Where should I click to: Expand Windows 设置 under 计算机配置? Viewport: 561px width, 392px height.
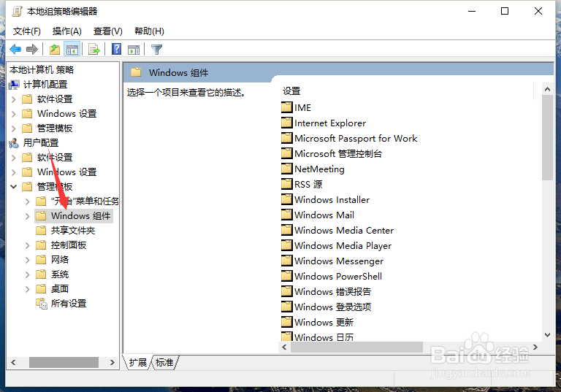[x=14, y=114]
